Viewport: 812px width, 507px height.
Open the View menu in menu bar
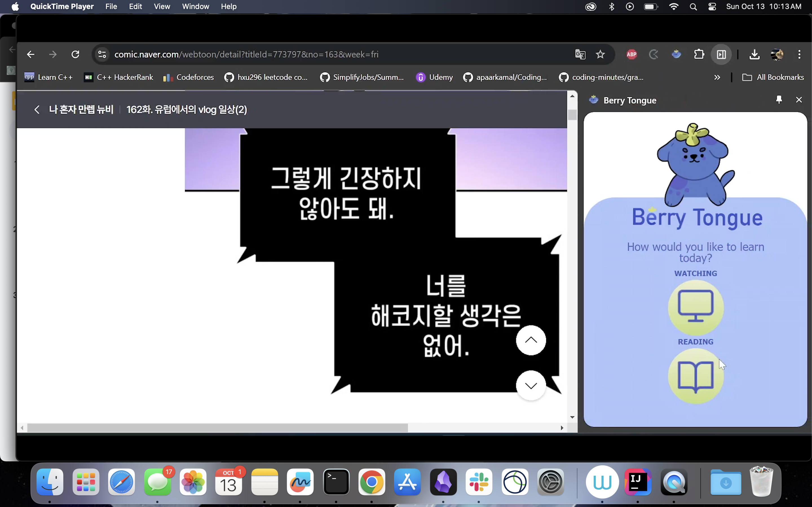[x=162, y=7]
